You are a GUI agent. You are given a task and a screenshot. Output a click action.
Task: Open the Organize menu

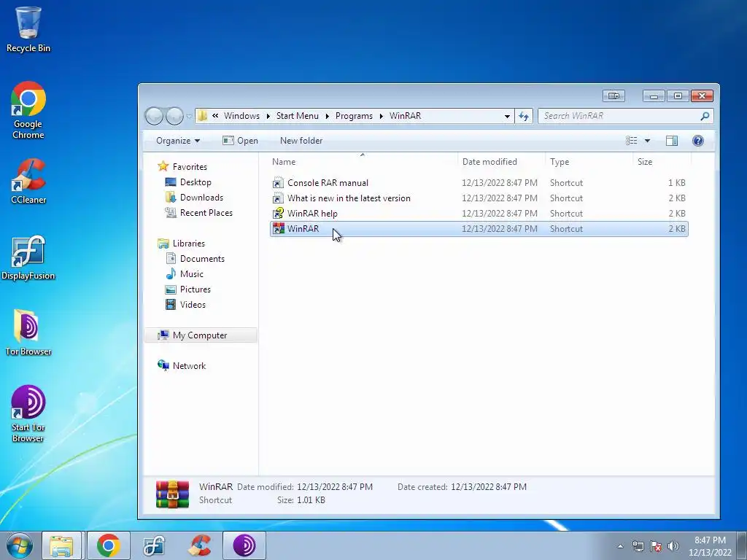click(x=178, y=141)
